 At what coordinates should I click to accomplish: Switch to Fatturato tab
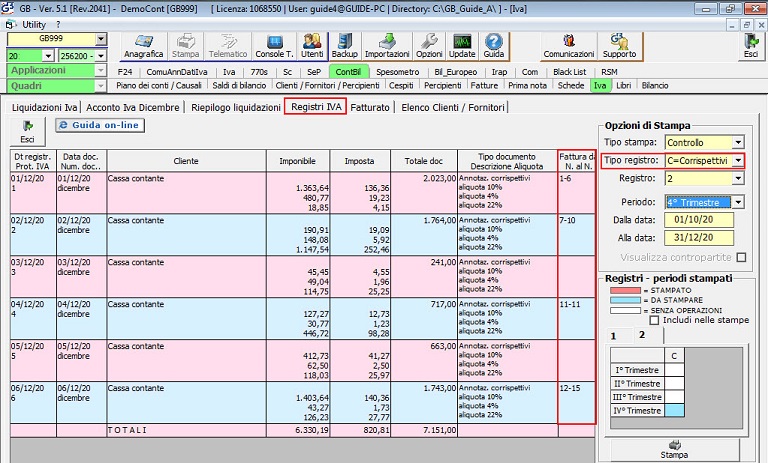pos(370,107)
